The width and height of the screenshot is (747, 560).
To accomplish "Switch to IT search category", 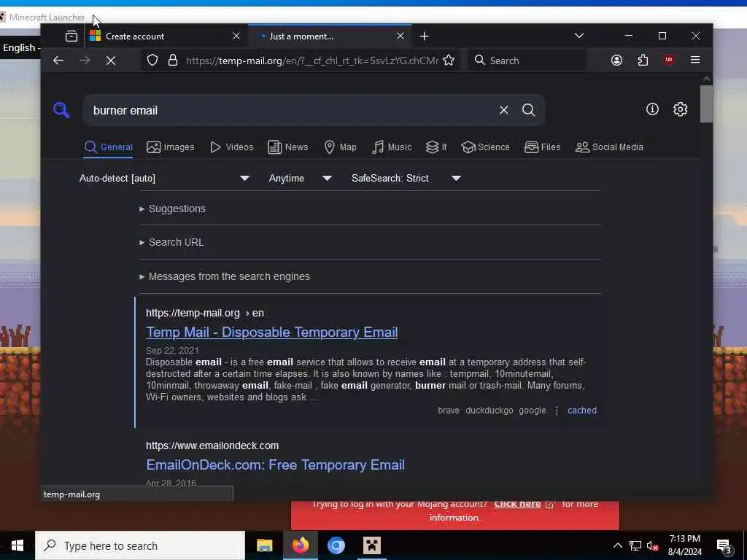I will click(x=436, y=147).
